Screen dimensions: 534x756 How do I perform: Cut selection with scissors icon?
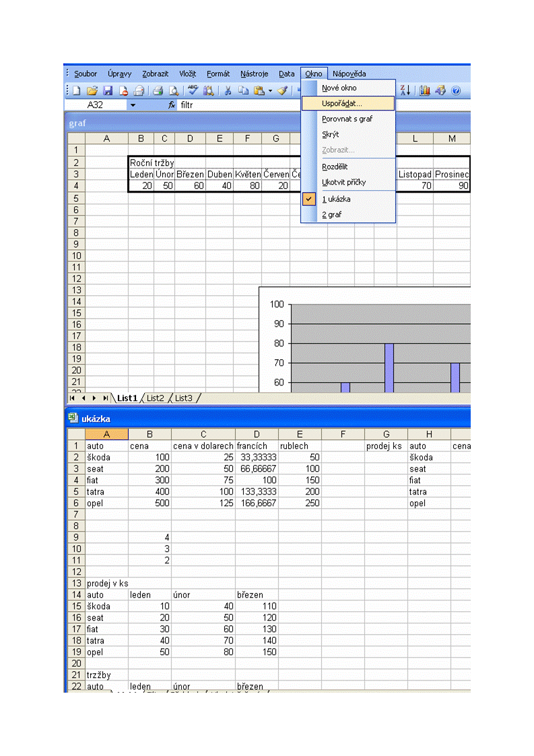[228, 90]
